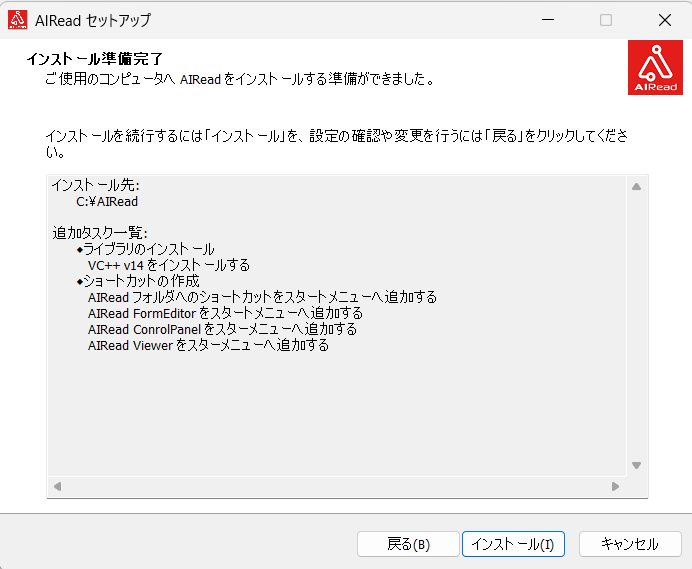Click the horizontal scrollbar track in summary box
This screenshot has height=569, width=692.
pos(336,487)
